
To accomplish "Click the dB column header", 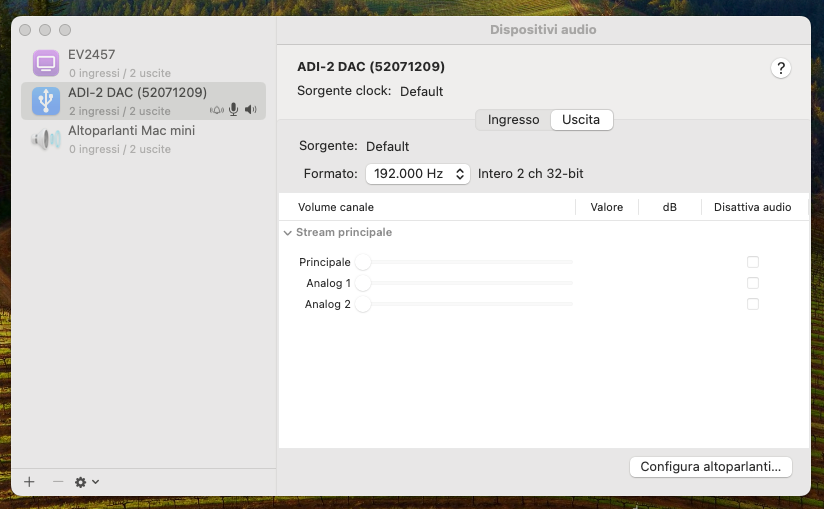I will click(670, 207).
